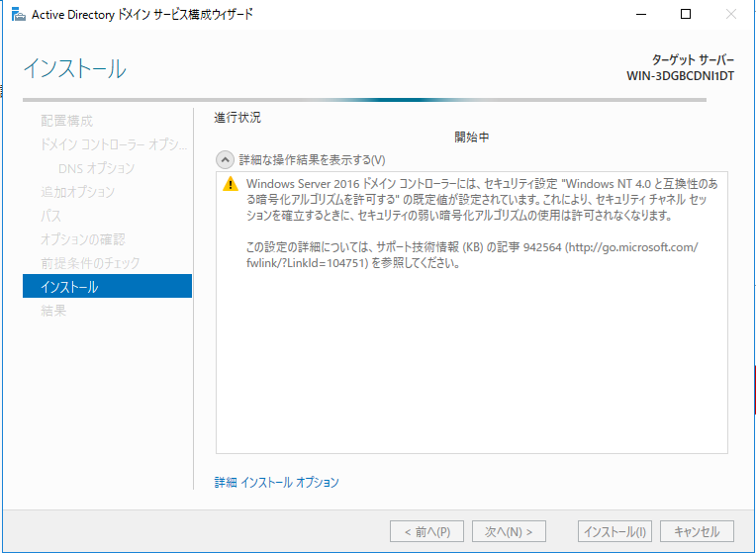
Task: Select 前提条件のチェック step in the sidebar
Action: click(90, 263)
